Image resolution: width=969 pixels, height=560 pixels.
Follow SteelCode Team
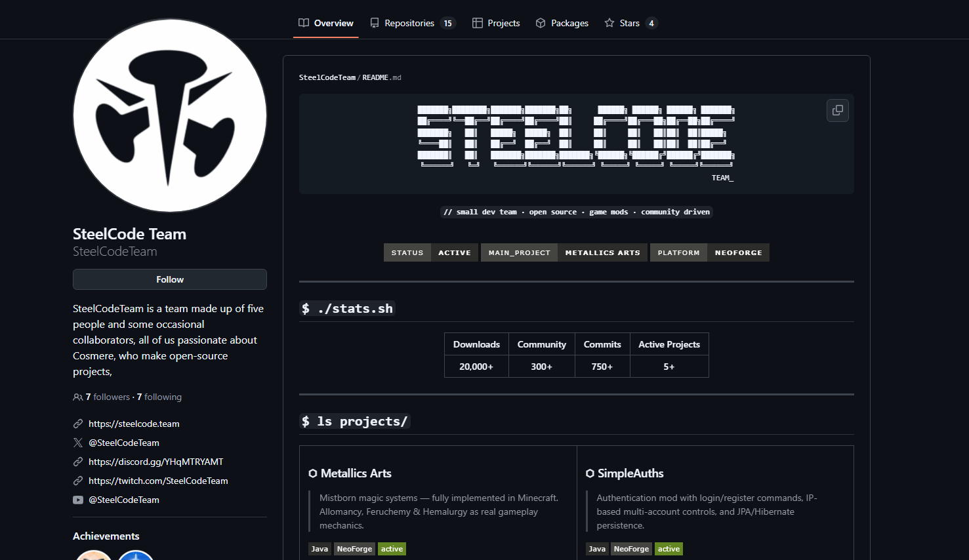click(170, 279)
